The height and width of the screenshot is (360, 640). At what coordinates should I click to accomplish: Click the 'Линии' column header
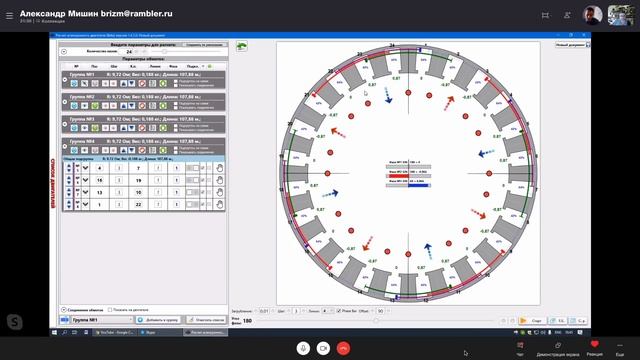(155, 66)
